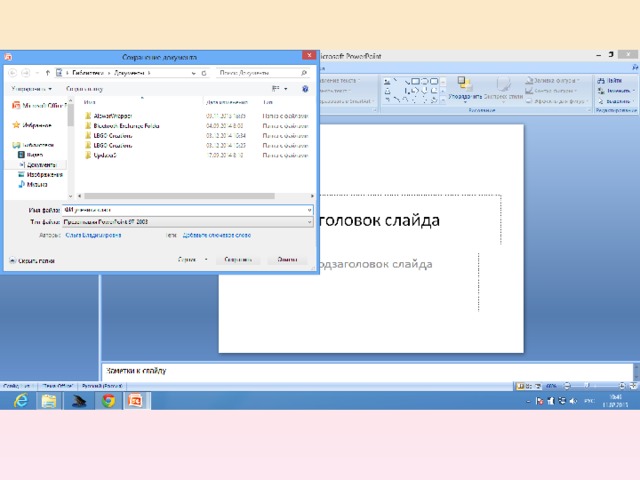Select the Bluetooth Exchange Folder row
Screen dimensions: 640x480
click(x=196, y=126)
